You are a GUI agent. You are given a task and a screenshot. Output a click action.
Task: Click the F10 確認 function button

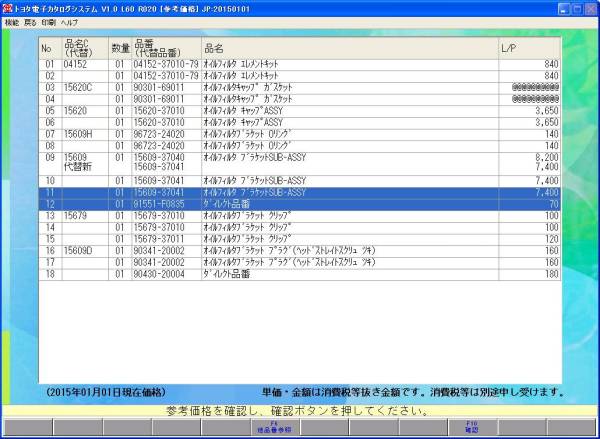click(x=472, y=427)
